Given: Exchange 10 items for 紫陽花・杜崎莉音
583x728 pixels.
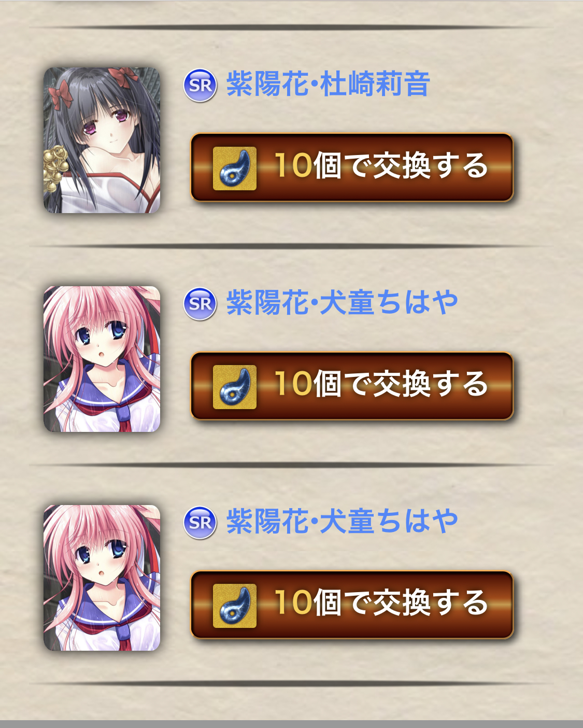Looking at the screenshot, I should pyautogui.click(x=352, y=167).
